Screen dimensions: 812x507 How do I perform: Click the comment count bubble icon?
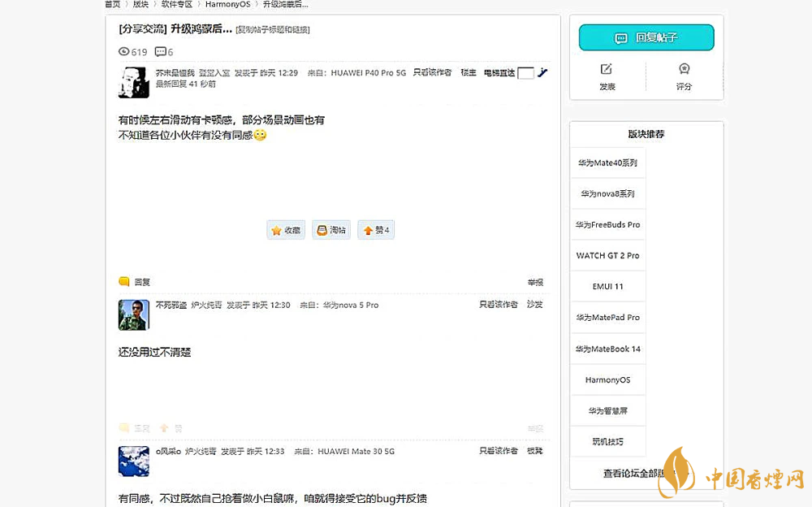click(x=160, y=52)
